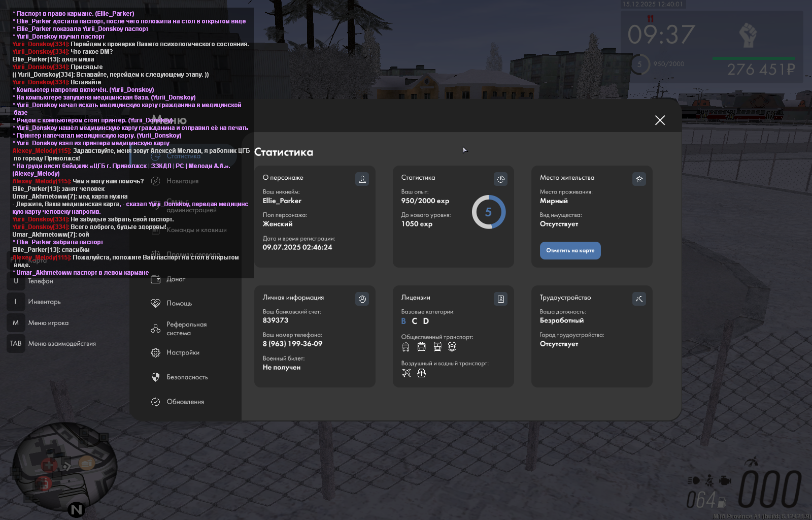The height and width of the screenshot is (520, 812).
Task: Click the wallet icon next to Донат
Action: 156,279
